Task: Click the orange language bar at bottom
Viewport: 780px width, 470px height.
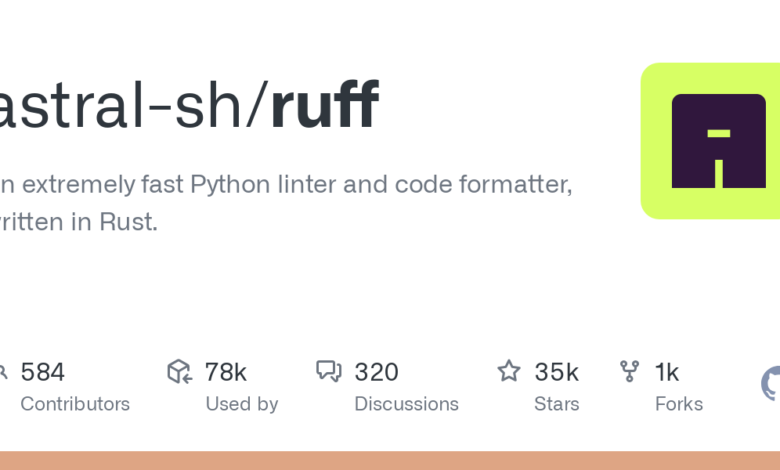Action: pyautogui.click(x=390, y=460)
